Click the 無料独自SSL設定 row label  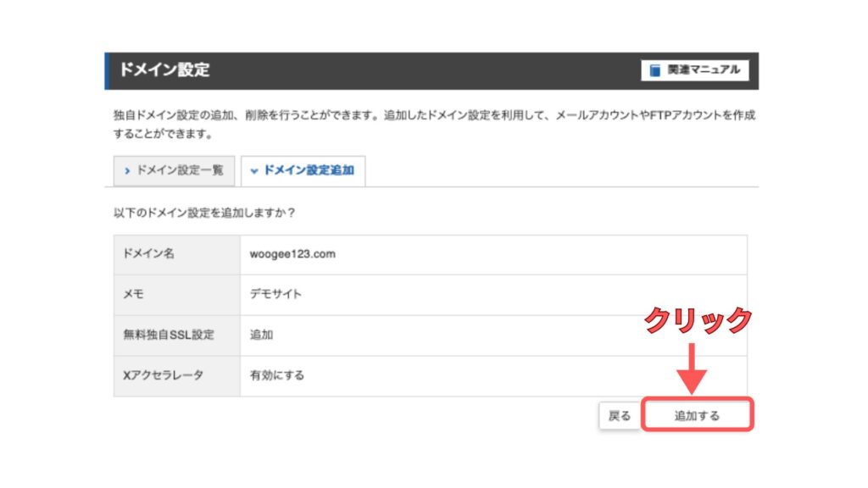coord(169,335)
